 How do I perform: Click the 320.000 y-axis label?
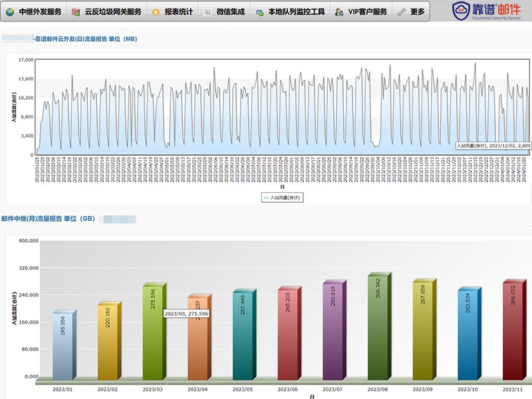point(29,268)
